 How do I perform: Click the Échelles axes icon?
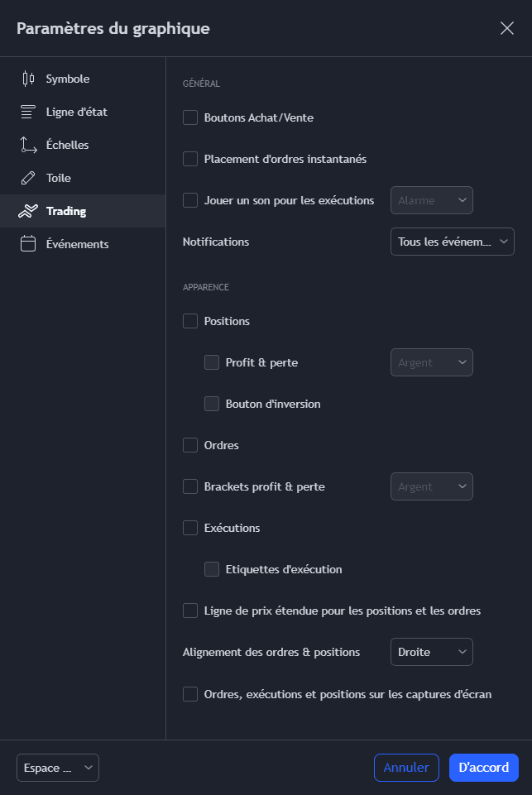[x=28, y=145]
